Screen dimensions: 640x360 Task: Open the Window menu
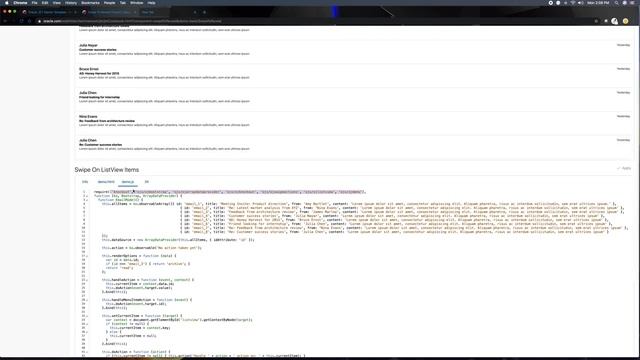[x=137, y=3]
